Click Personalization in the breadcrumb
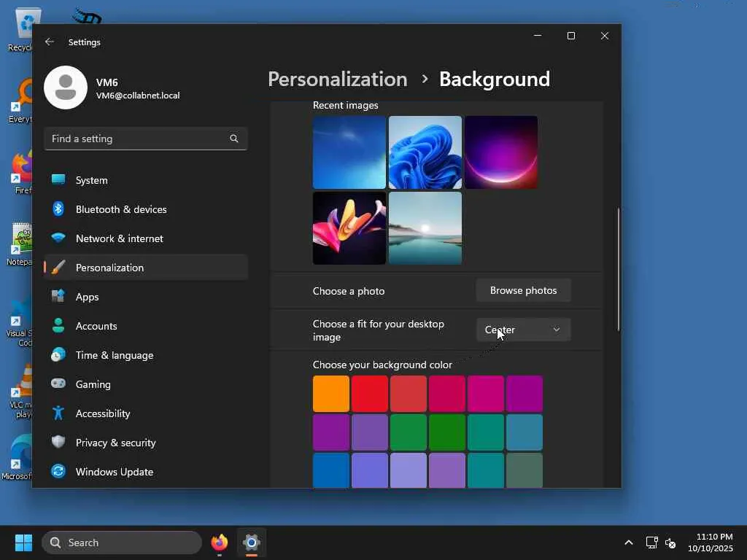The height and width of the screenshot is (560, 747). click(337, 79)
